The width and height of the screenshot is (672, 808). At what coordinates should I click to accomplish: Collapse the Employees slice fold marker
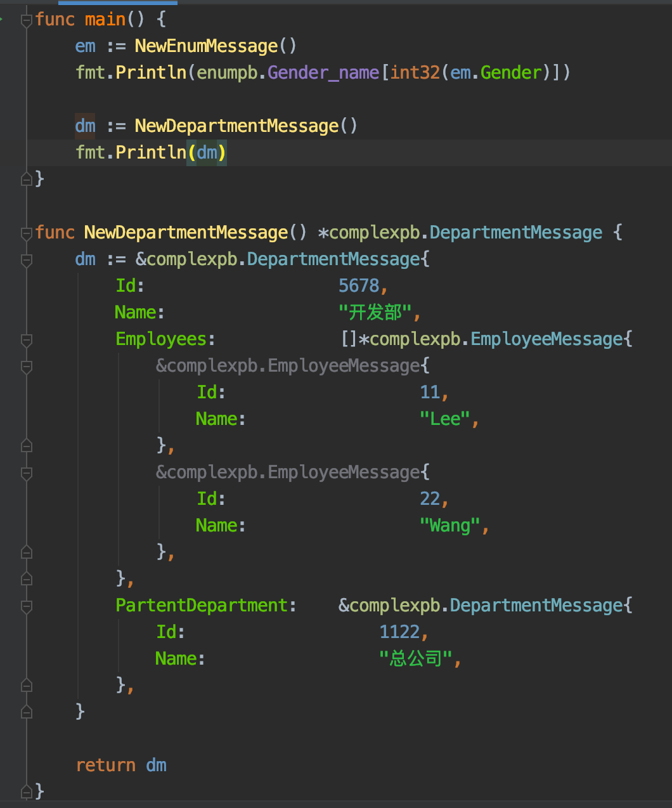tap(27, 340)
